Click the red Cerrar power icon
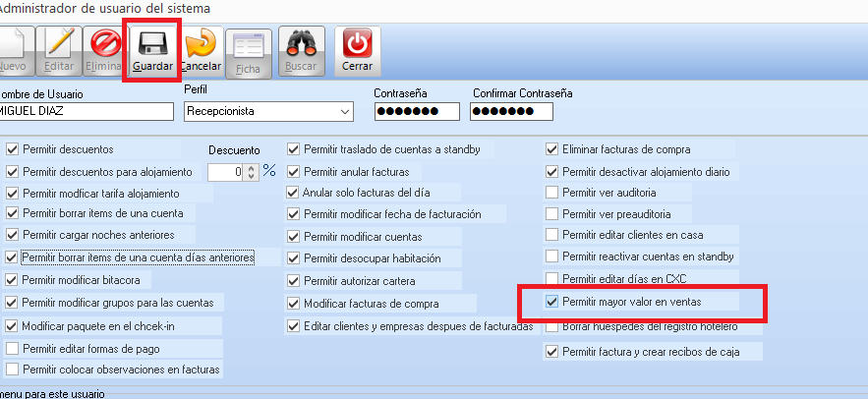This screenshot has width=868, height=399. pyautogui.click(x=357, y=45)
